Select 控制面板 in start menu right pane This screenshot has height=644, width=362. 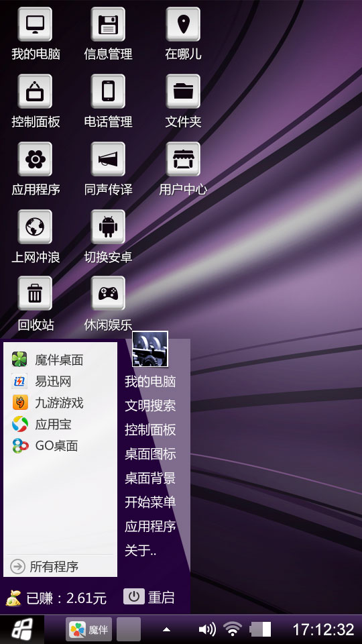[150, 430]
